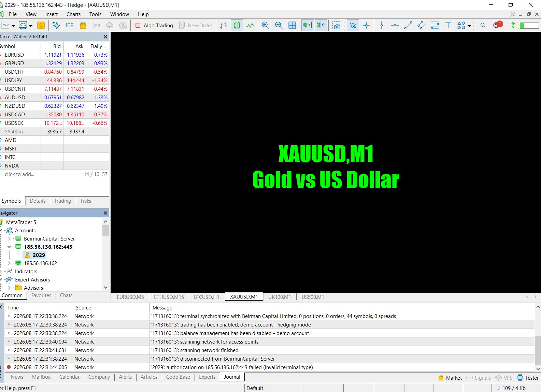This screenshot has width=541, height=392.
Task: Select the cursor arrow tool
Action: [353, 25]
